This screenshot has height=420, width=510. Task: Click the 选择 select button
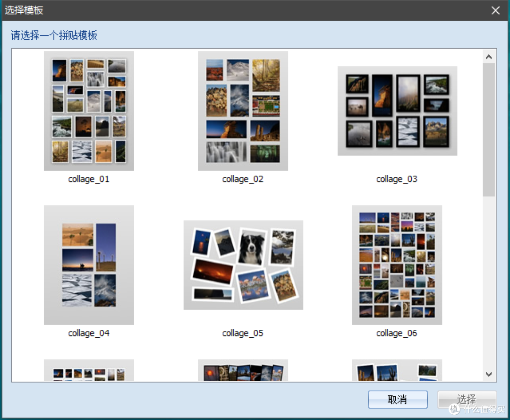pos(467,400)
